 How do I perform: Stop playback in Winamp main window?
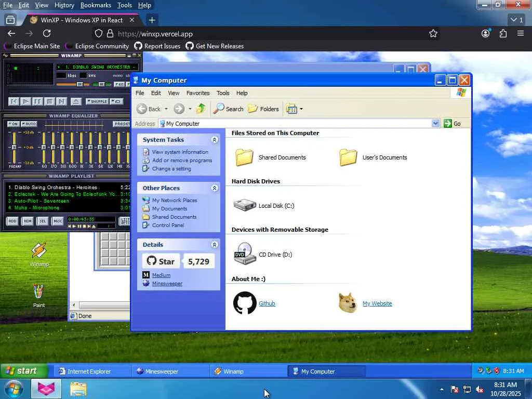point(49,101)
